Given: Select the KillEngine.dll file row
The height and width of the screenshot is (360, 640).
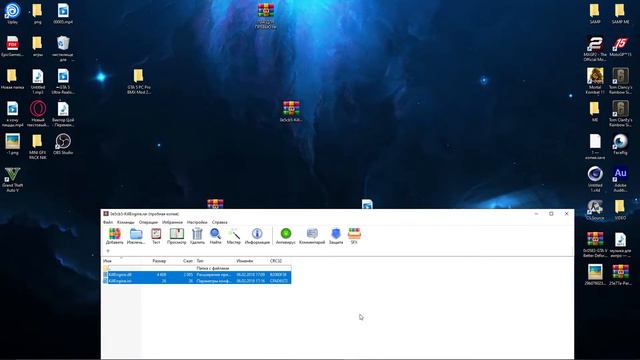Looking at the screenshot, I should point(197,275).
